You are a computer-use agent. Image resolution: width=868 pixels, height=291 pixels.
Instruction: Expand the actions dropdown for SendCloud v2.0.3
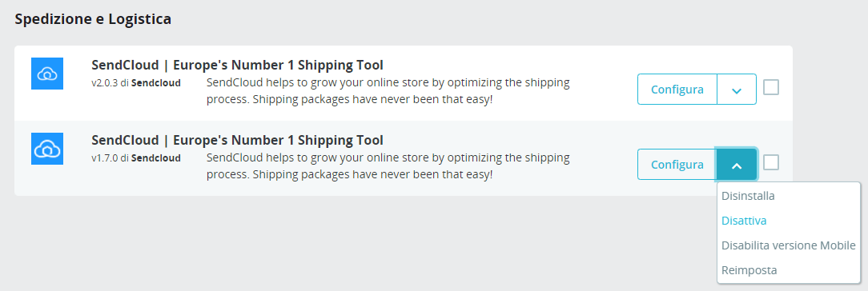tap(736, 89)
